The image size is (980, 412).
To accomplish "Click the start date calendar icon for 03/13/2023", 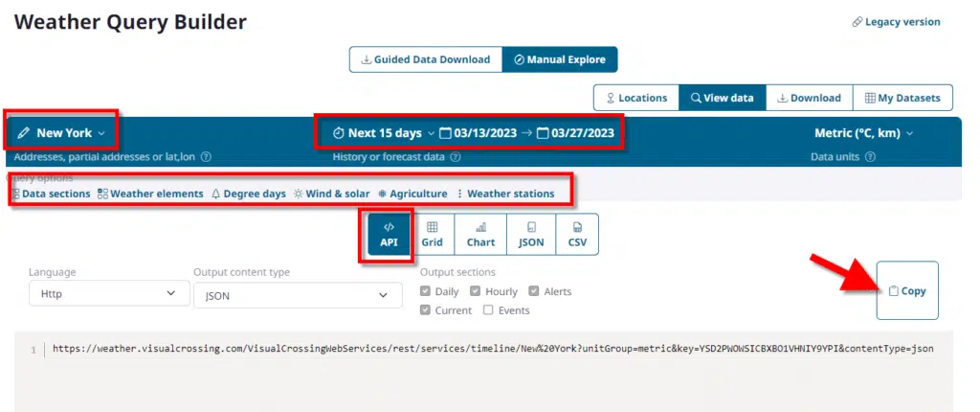I will click(446, 133).
